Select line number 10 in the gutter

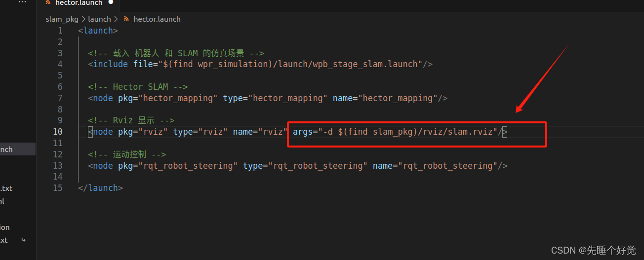[57, 132]
